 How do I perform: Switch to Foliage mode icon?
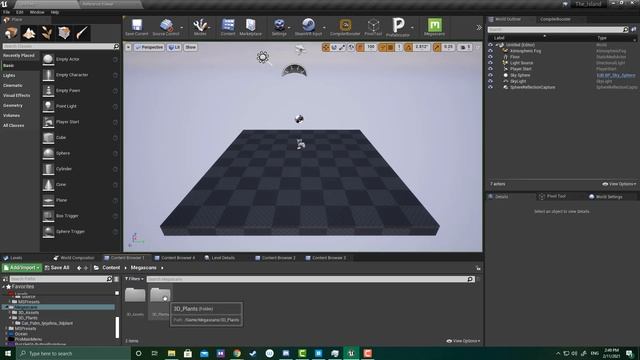click(x=47, y=33)
